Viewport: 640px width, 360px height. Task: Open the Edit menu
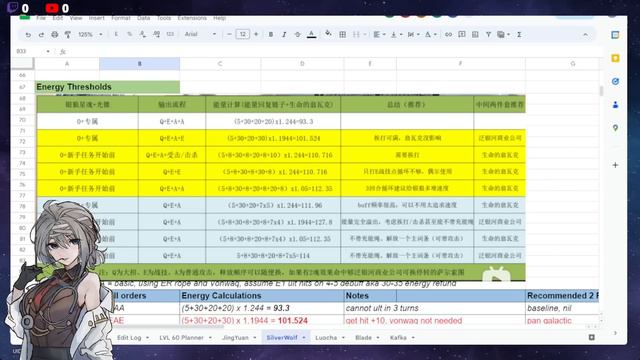tap(58, 18)
